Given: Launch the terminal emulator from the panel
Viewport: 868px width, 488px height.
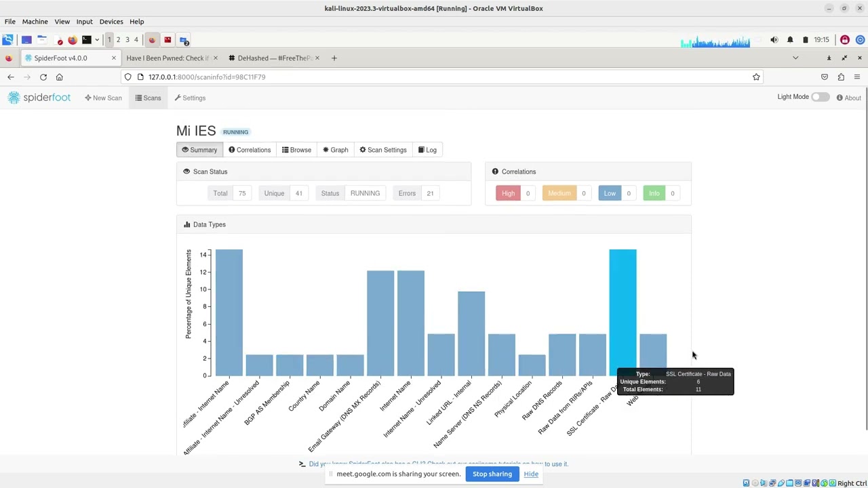Looking at the screenshot, I should [x=86, y=40].
